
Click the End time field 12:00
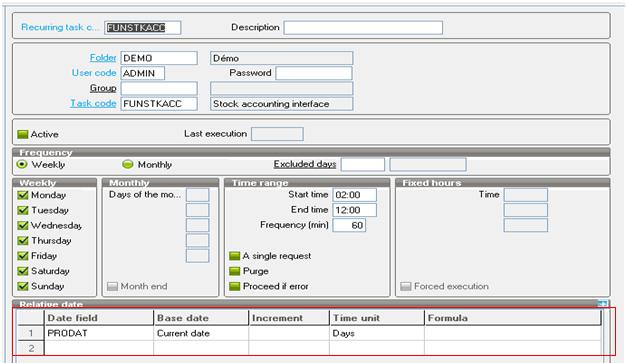[x=354, y=210]
